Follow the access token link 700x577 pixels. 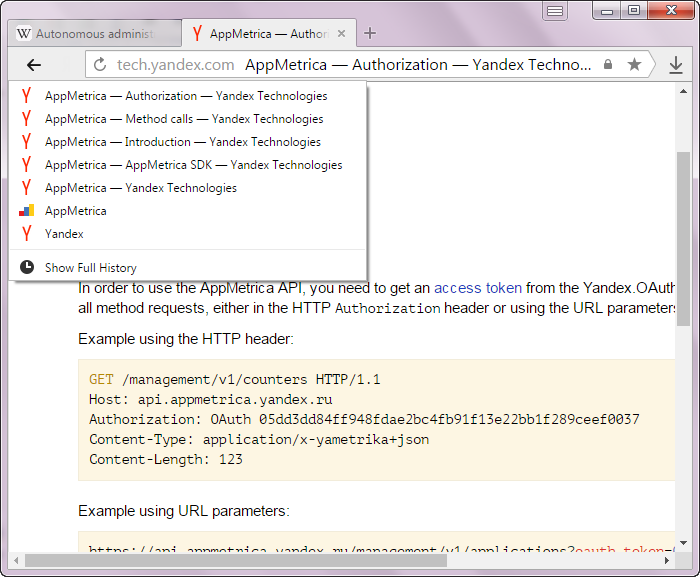coord(478,288)
